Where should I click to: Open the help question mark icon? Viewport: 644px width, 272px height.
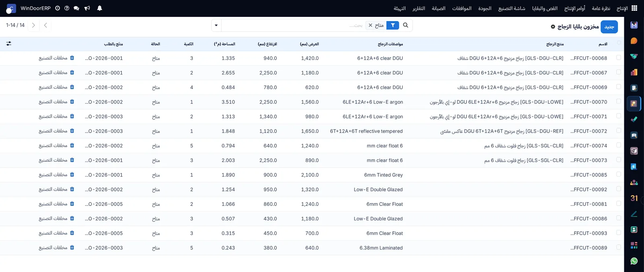67,8
